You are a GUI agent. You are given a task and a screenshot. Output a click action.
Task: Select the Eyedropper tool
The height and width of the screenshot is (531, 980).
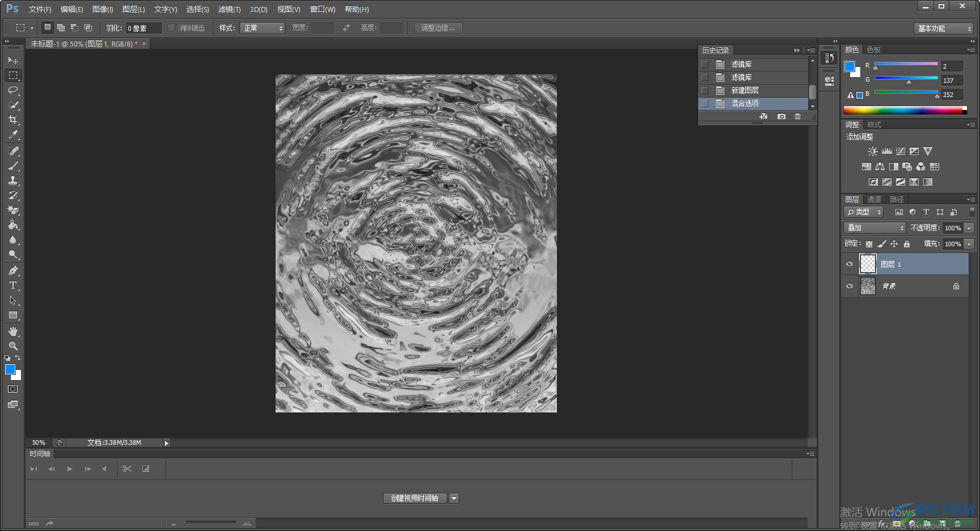[x=13, y=134]
